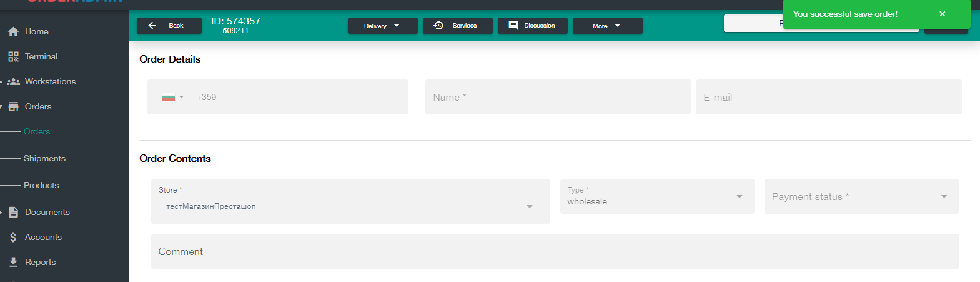Click the Documents file icon
This screenshot has height=282, width=980.
pyautogui.click(x=13, y=213)
